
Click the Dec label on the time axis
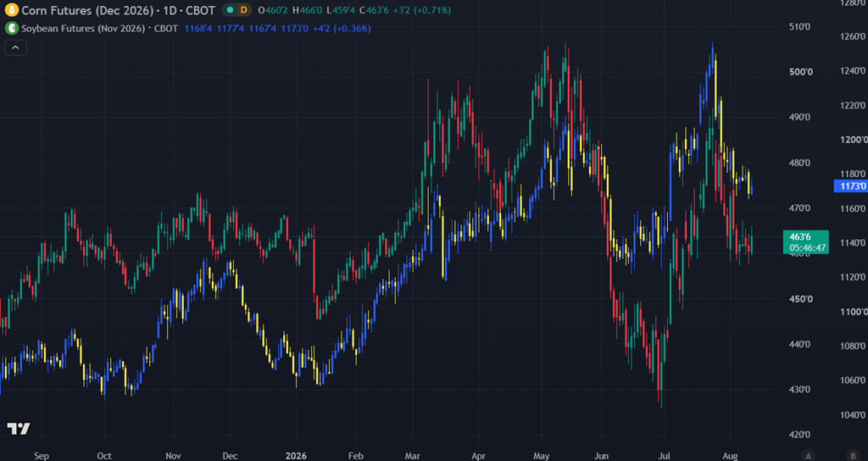[x=231, y=456]
